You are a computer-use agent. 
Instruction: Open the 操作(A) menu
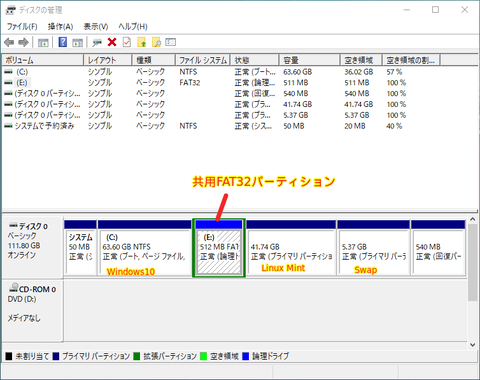pos(60,26)
